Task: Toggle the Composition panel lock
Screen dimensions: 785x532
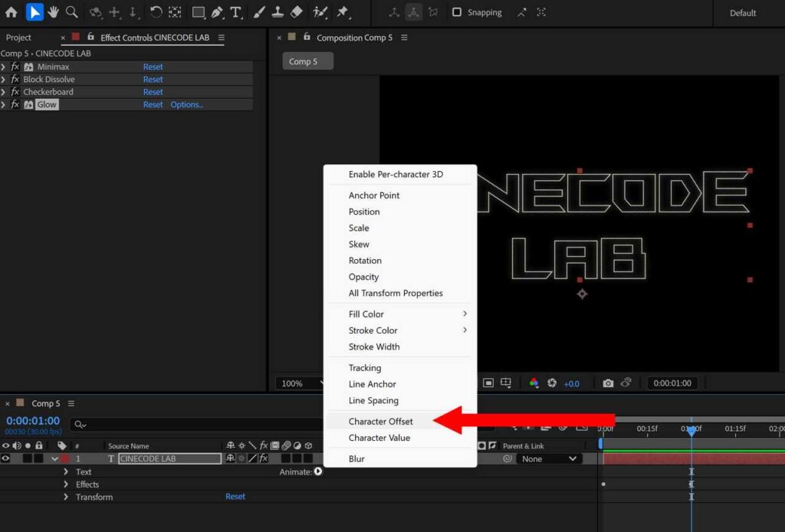Action: coord(307,37)
